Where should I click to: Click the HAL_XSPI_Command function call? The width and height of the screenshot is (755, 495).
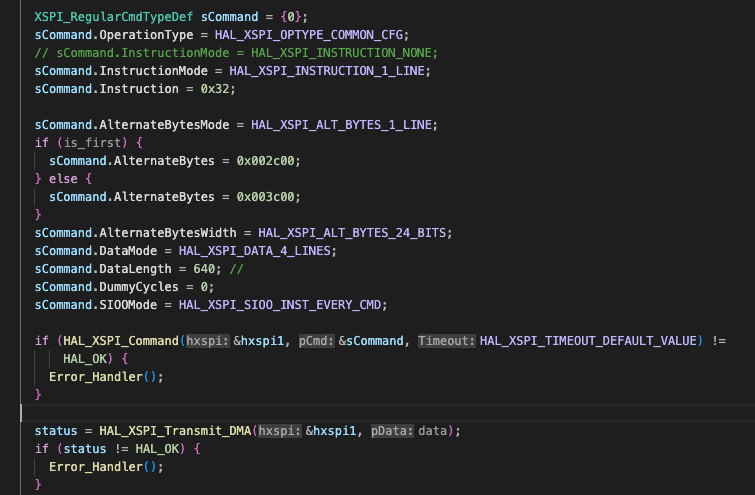121,341
